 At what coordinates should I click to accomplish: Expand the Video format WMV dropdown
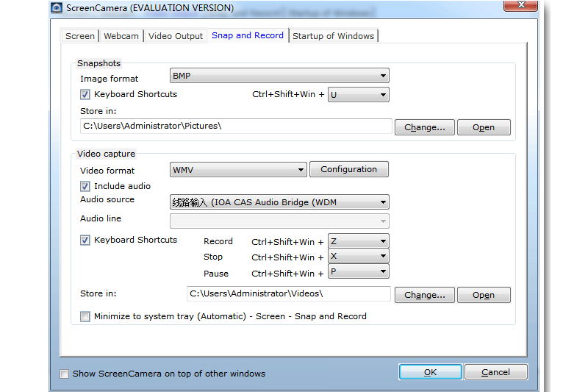click(x=238, y=170)
